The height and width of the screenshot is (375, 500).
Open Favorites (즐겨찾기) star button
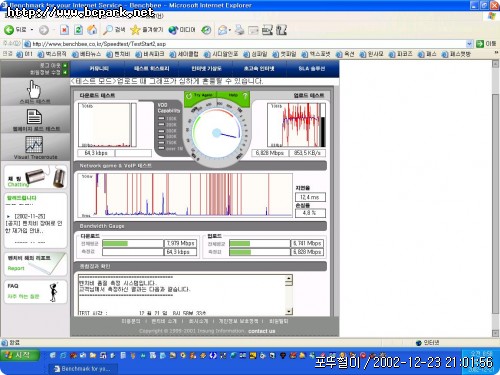coord(147,30)
